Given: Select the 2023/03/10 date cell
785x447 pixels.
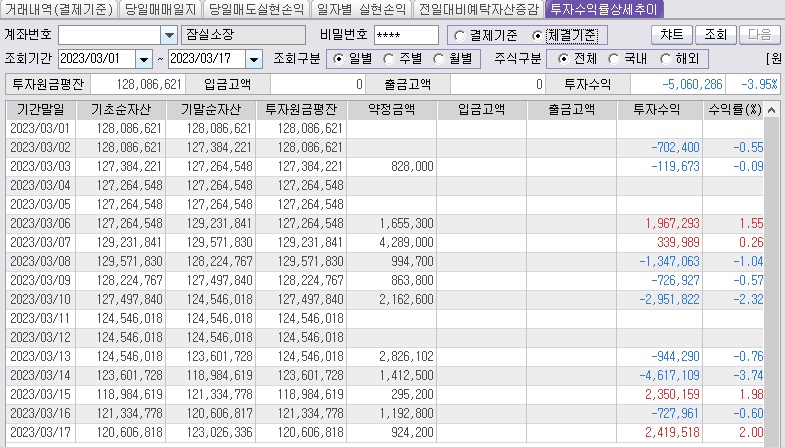Looking at the screenshot, I should [41, 299].
